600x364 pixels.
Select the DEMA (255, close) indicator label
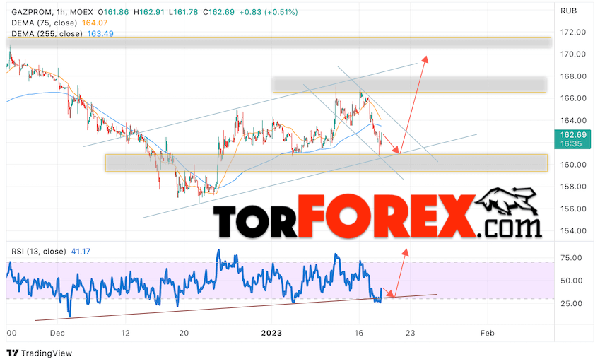[x=47, y=34]
